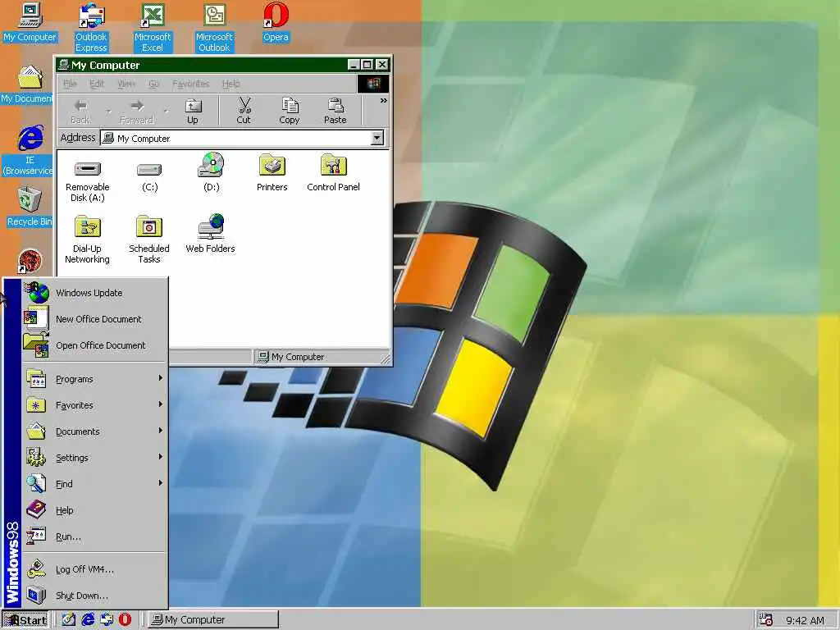The image size is (840, 630).
Task: Select the Microsoft Outlook desktop shortcut
Action: coord(214,28)
